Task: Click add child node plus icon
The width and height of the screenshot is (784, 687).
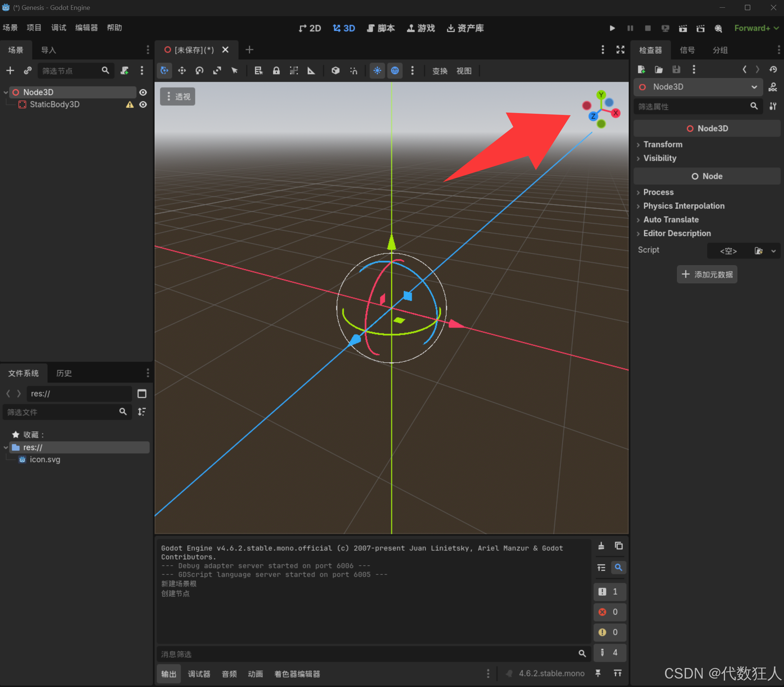Action: coord(10,71)
